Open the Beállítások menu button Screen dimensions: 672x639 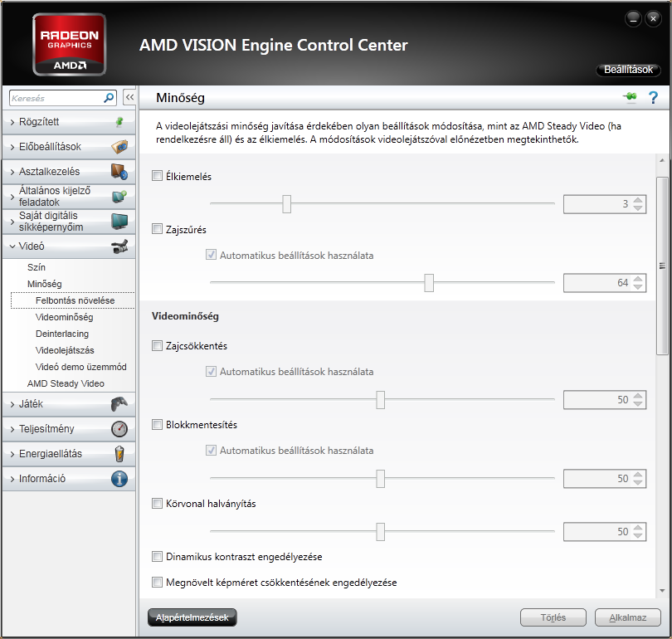click(x=628, y=70)
